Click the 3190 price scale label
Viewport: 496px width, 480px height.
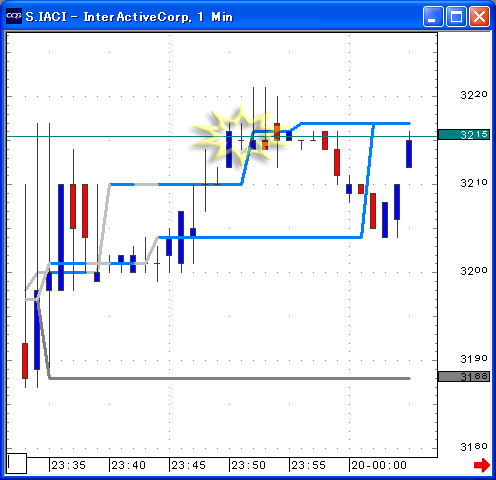pyautogui.click(x=474, y=359)
